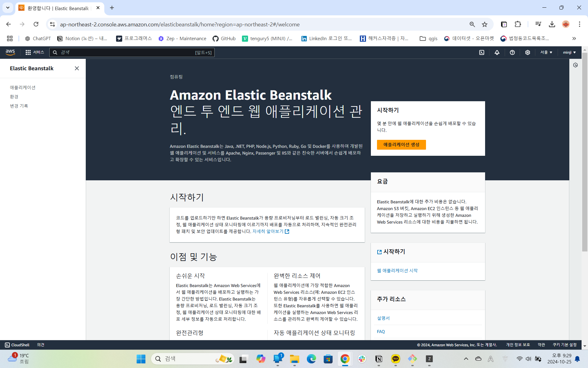Close the Elastic Beanstalk side navigation
588x368 pixels.
coord(77,68)
